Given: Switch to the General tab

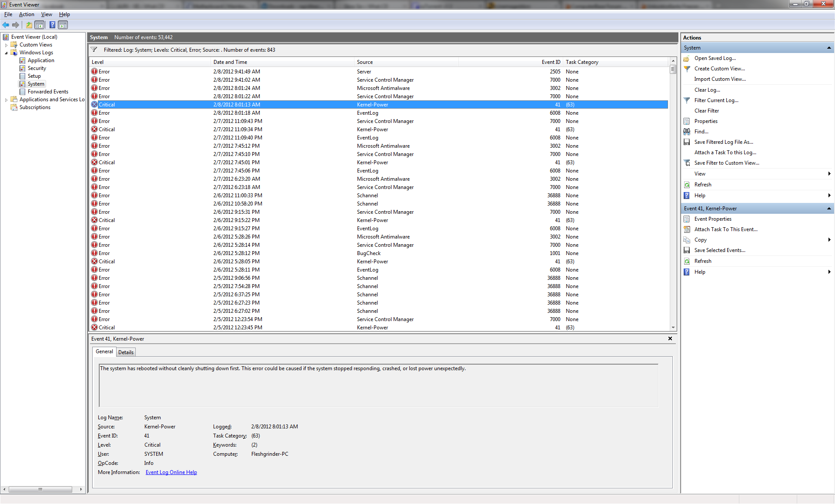Looking at the screenshot, I should tap(104, 351).
